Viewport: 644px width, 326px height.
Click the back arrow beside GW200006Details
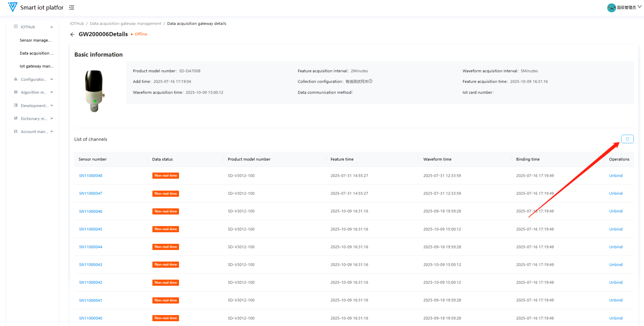click(72, 34)
